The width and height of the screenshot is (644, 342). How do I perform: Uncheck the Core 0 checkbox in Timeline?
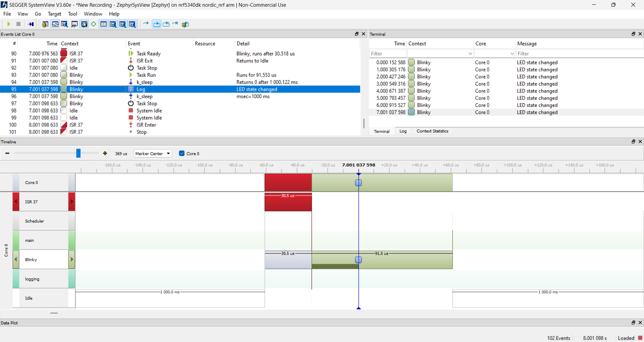[182, 154]
